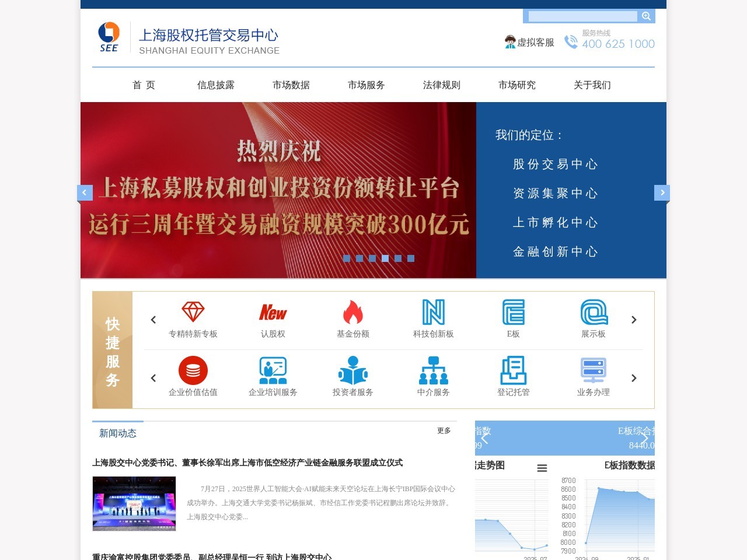
Task: Open the 关于我们 menu
Action: coord(592,85)
